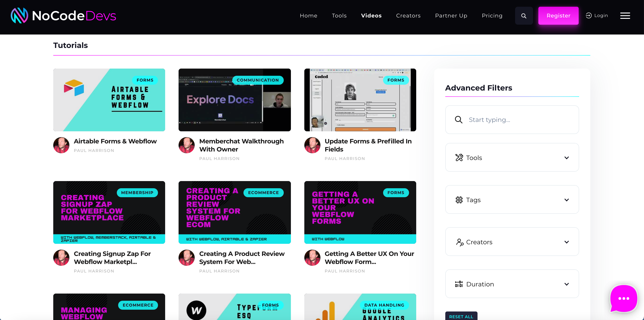
Task: Expand the Creators filter chevron
Action: click(x=567, y=242)
